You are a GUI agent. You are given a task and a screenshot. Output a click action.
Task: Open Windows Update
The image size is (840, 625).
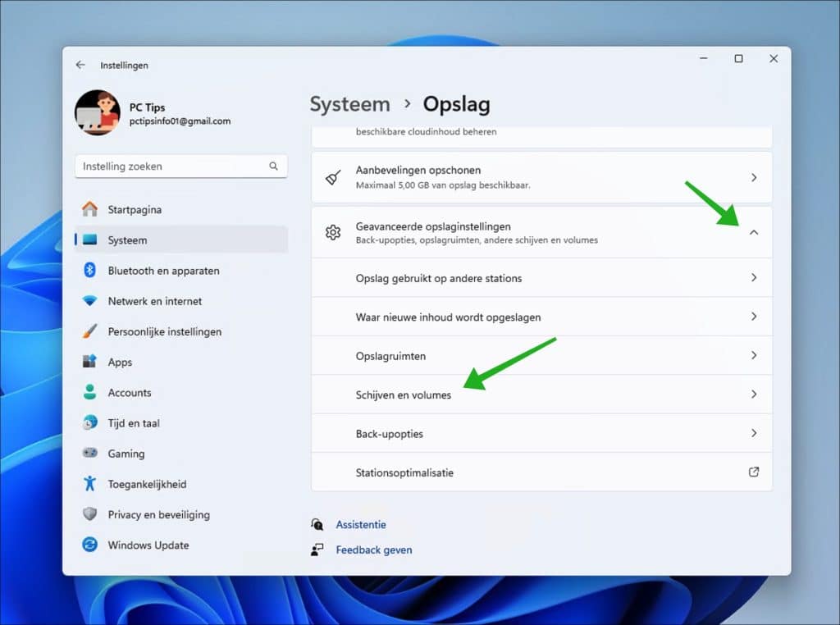pyautogui.click(x=181, y=545)
